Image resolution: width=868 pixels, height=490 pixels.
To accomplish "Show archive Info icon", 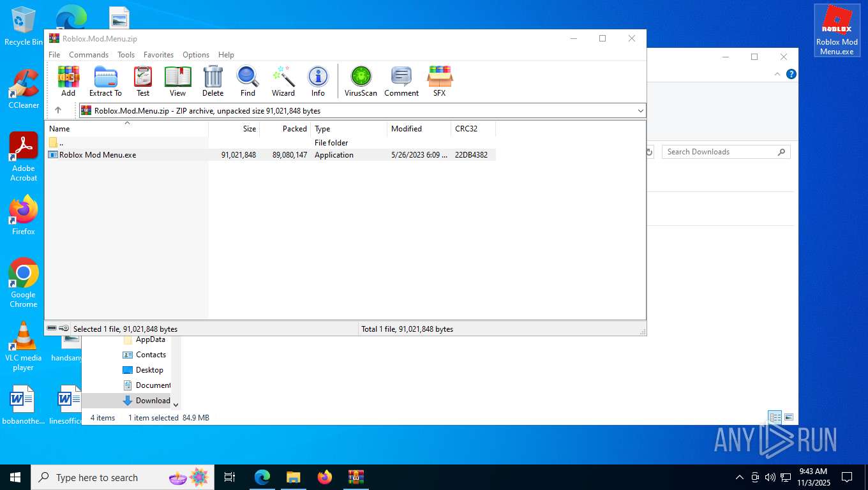I will [x=318, y=81].
